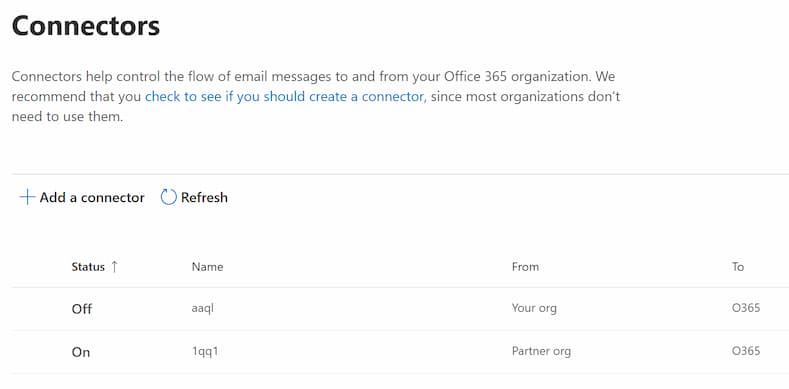Click the Off status of aaql connector
Screen dimensions: 789x389
(x=82, y=308)
